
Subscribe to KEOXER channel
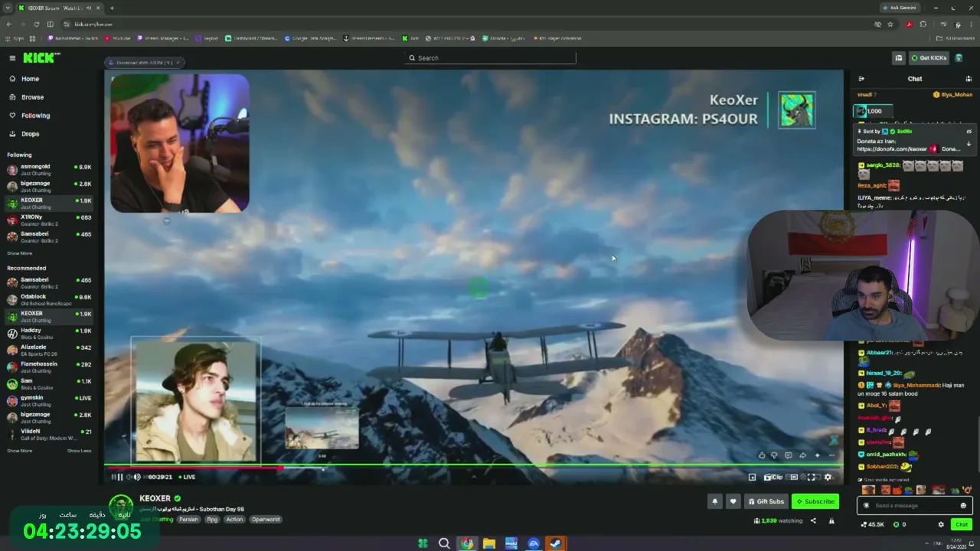point(815,501)
